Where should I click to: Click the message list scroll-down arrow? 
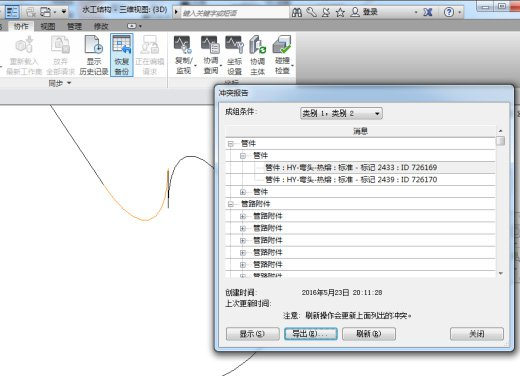[500, 273]
